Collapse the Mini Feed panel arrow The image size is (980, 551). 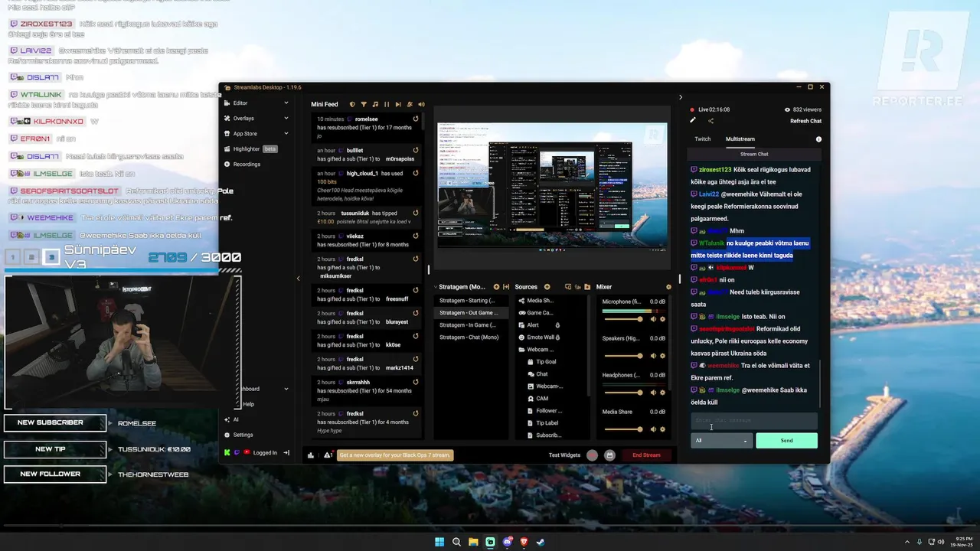(x=299, y=279)
